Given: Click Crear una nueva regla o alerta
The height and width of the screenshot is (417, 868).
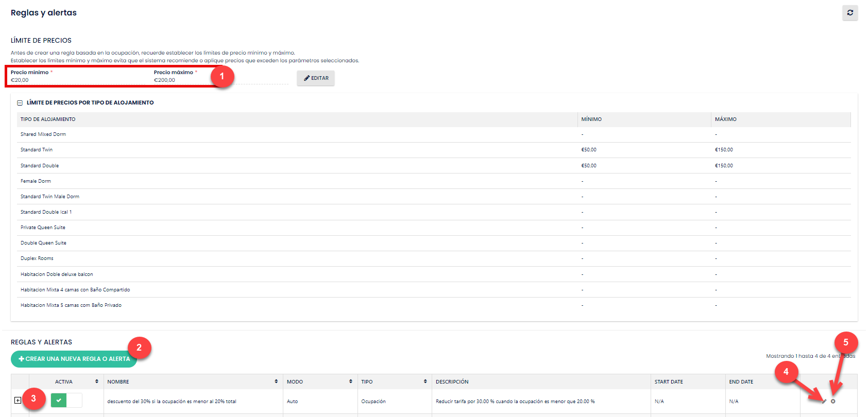Looking at the screenshot, I should point(74,359).
